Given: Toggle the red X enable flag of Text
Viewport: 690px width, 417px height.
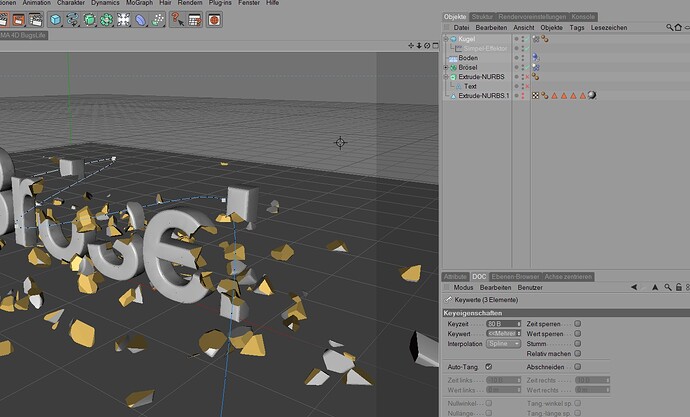Looking at the screenshot, I should pos(527,86).
